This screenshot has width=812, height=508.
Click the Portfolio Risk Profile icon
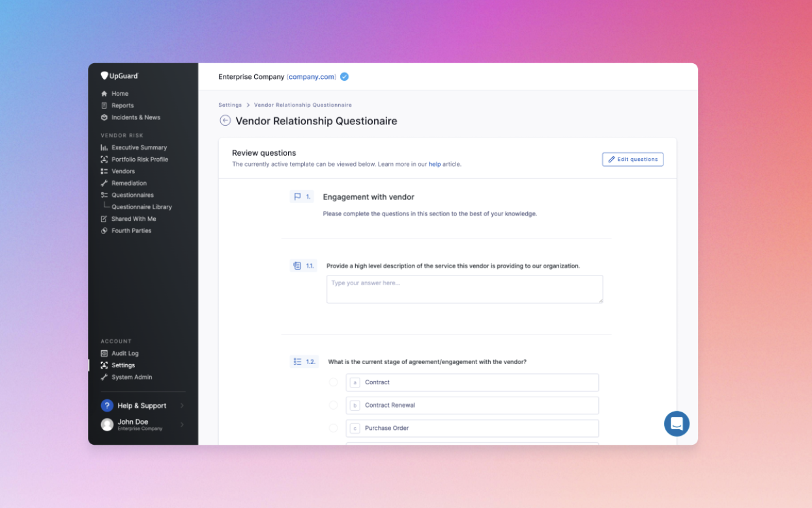click(104, 160)
